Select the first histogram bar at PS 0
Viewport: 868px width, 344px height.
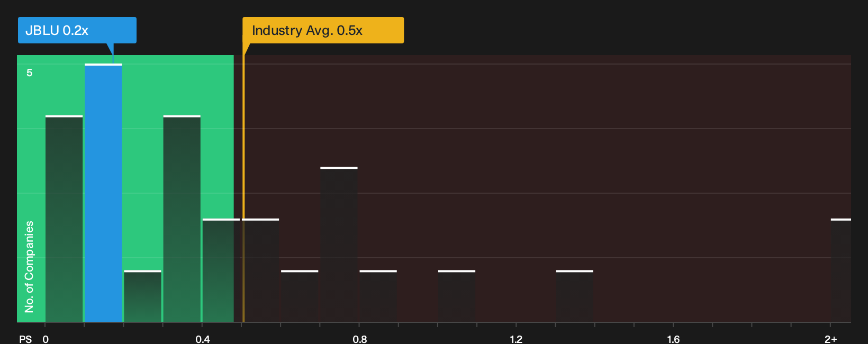pos(64,219)
